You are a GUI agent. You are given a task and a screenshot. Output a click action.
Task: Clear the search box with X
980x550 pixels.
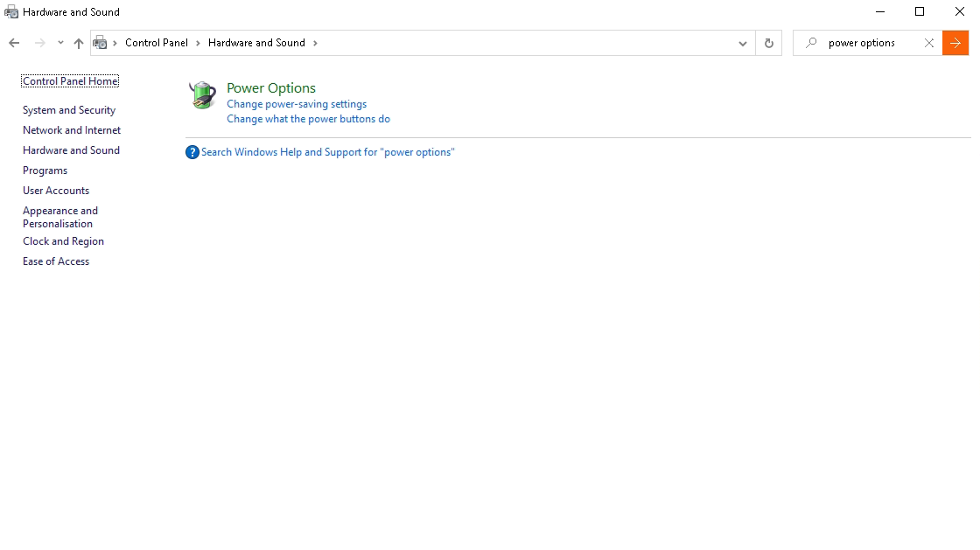[929, 43]
